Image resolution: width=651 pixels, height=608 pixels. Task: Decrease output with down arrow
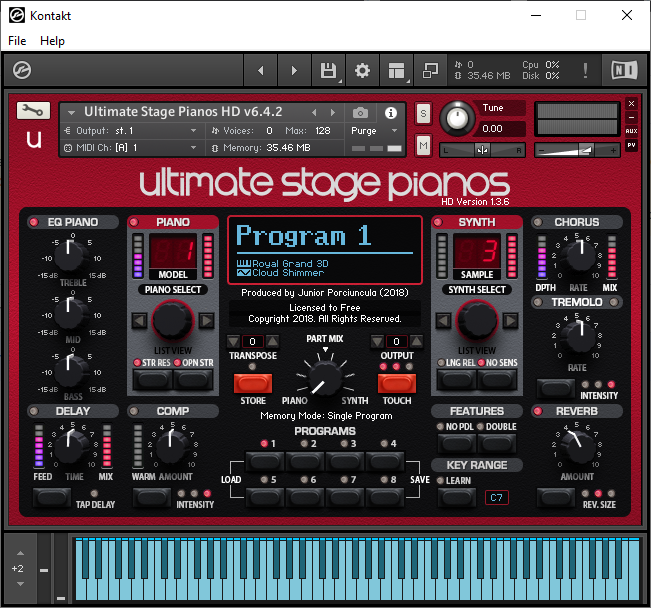377,341
